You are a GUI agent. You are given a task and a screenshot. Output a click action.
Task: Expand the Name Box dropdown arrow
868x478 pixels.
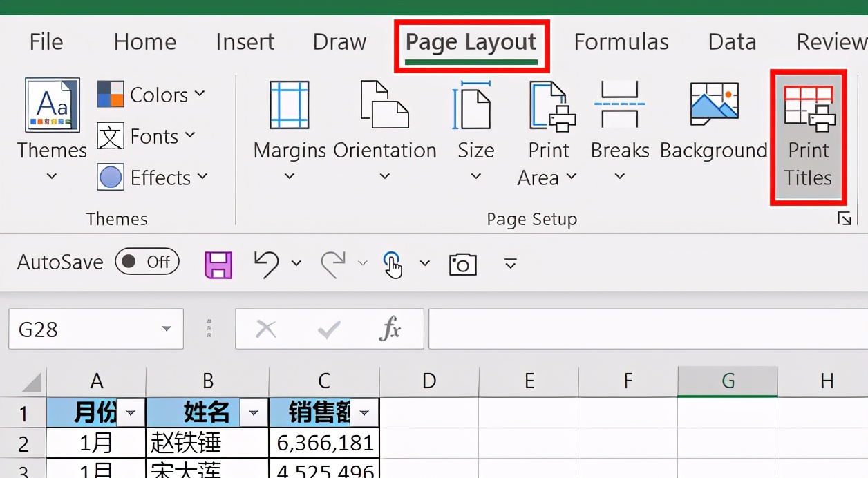pyautogui.click(x=167, y=329)
